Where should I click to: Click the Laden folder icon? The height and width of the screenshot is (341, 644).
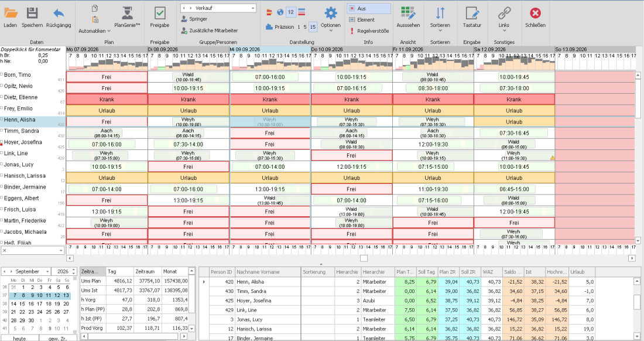(11, 13)
